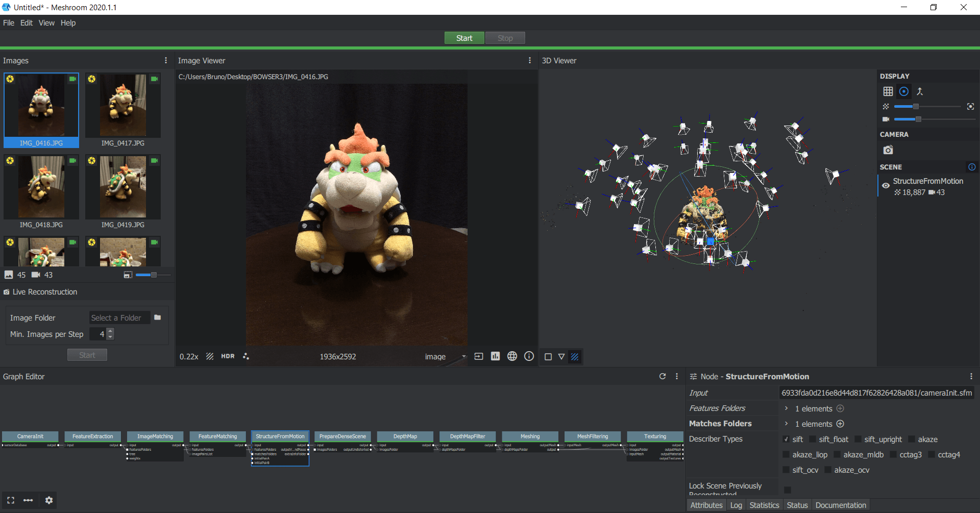980x513 pixels.
Task: Open the Help menu
Action: (68, 23)
